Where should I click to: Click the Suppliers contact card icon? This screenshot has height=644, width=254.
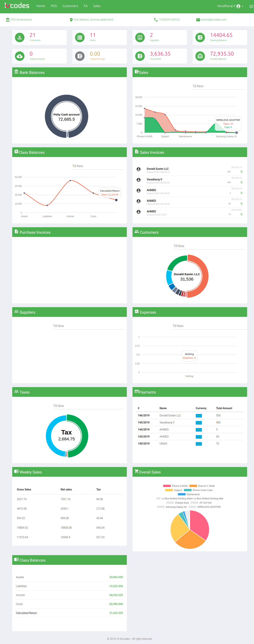140,37
